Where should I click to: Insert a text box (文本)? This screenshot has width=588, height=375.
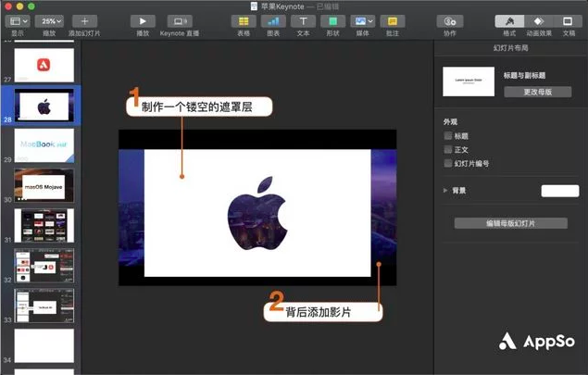click(303, 21)
